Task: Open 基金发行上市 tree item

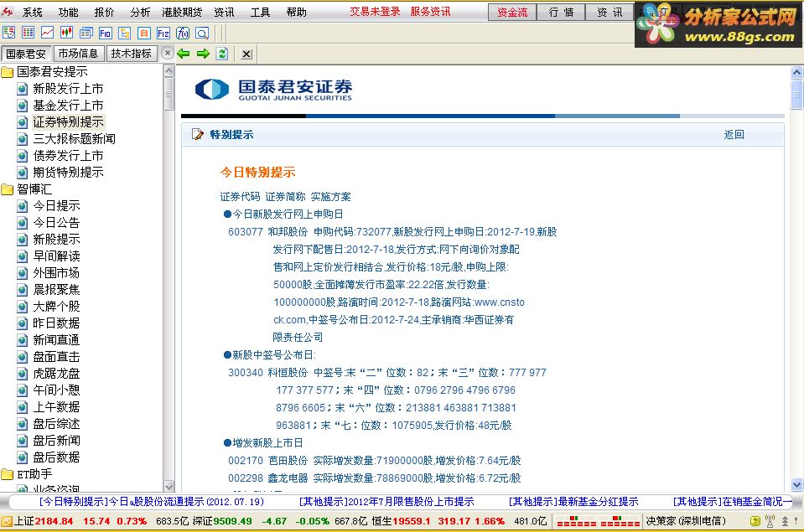Action: pos(68,106)
